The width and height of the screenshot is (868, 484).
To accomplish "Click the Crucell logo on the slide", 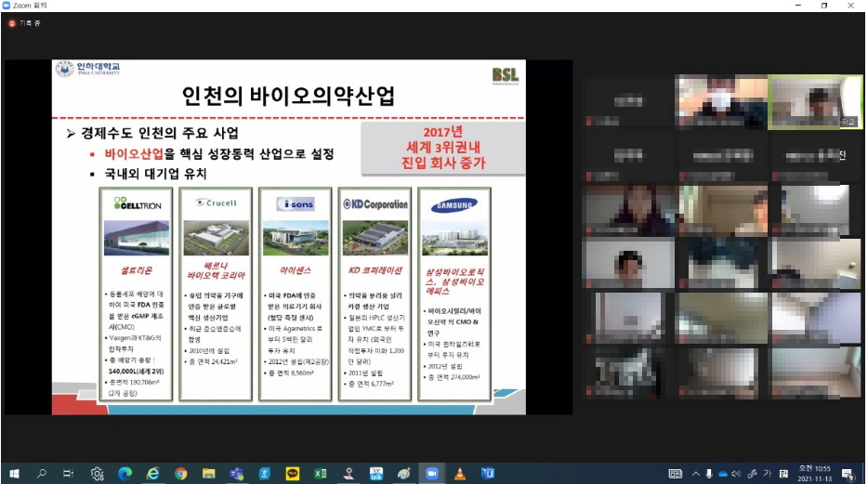I will pos(217,203).
